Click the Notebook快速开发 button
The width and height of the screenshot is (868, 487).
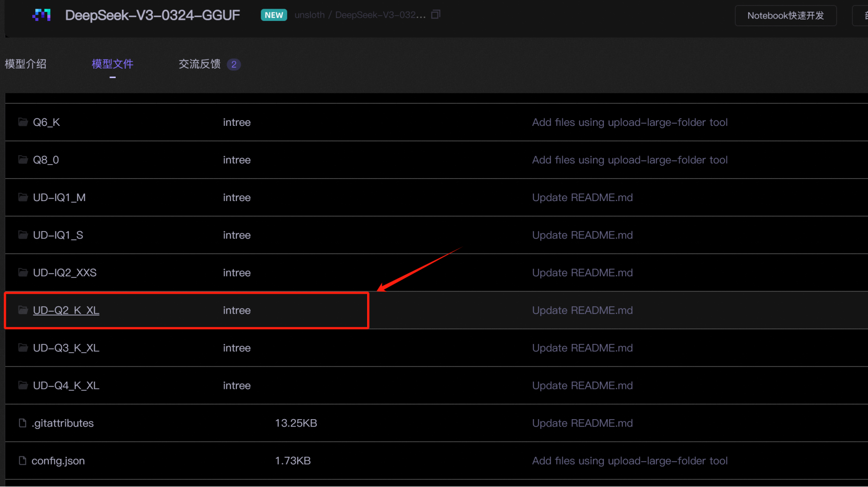click(x=785, y=16)
